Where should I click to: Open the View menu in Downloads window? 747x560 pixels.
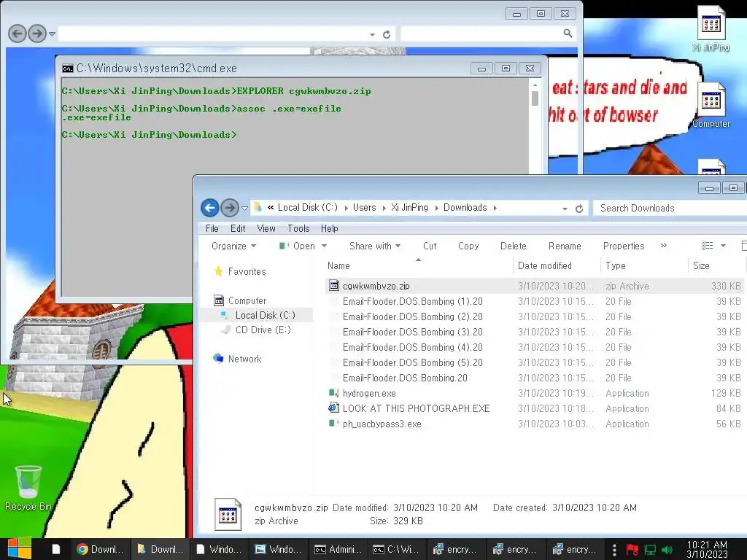pyautogui.click(x=266, y=228)
